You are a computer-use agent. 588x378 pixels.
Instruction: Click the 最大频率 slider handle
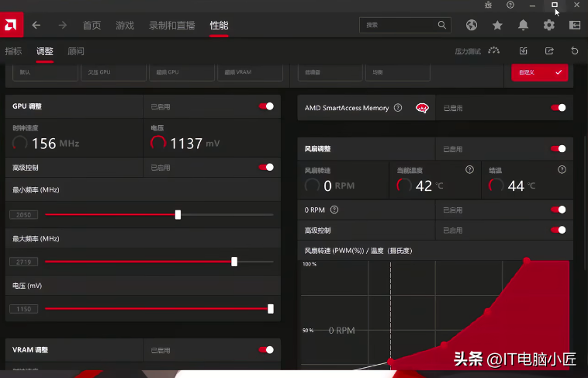tap(234, 262)
